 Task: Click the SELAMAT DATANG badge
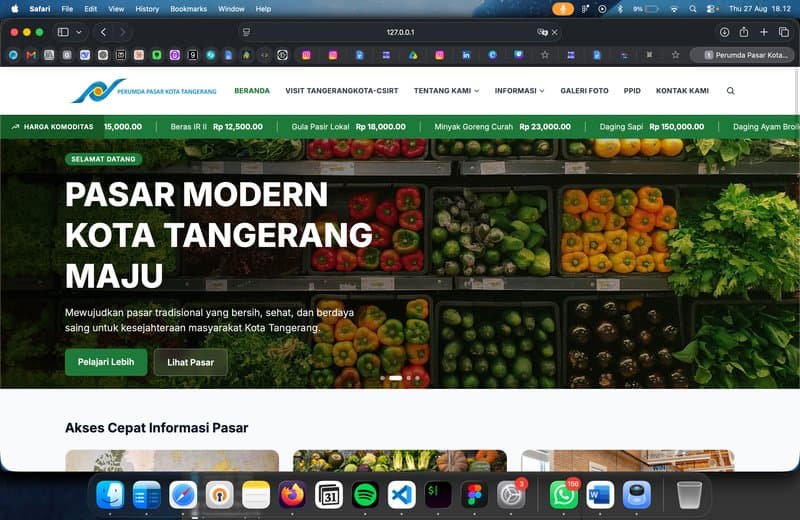pos(104,159)
